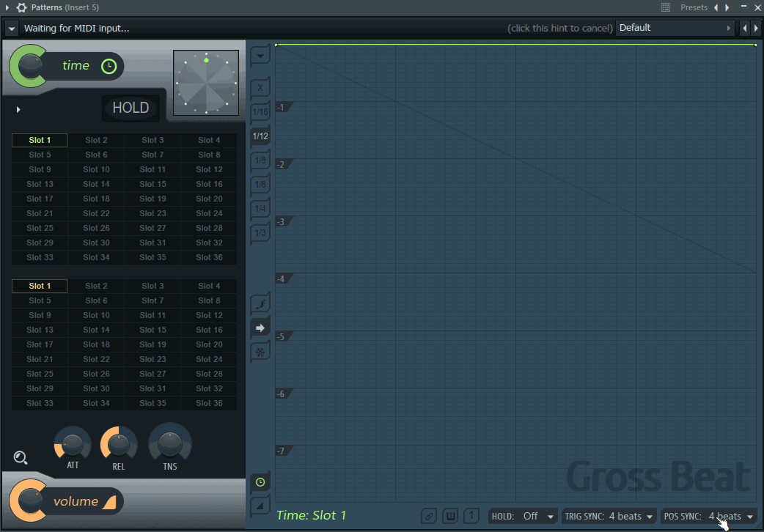
Task: Click the X snap-off button in the grid column
Action: tap(260, 88)
